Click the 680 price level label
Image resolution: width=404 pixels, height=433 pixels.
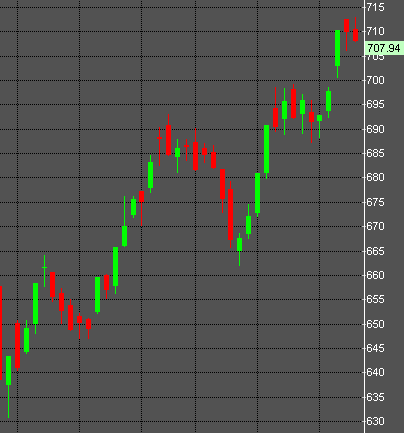point(375,177)
